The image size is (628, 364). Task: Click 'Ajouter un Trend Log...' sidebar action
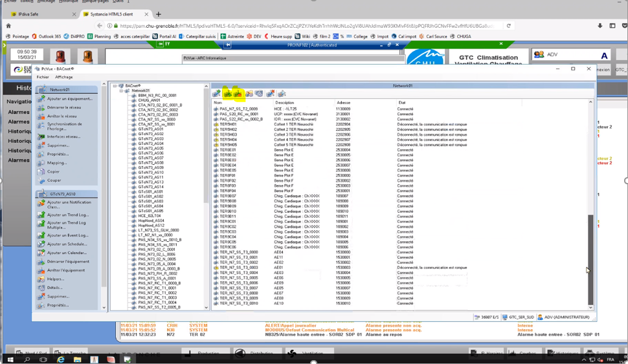tap(67, 215)
